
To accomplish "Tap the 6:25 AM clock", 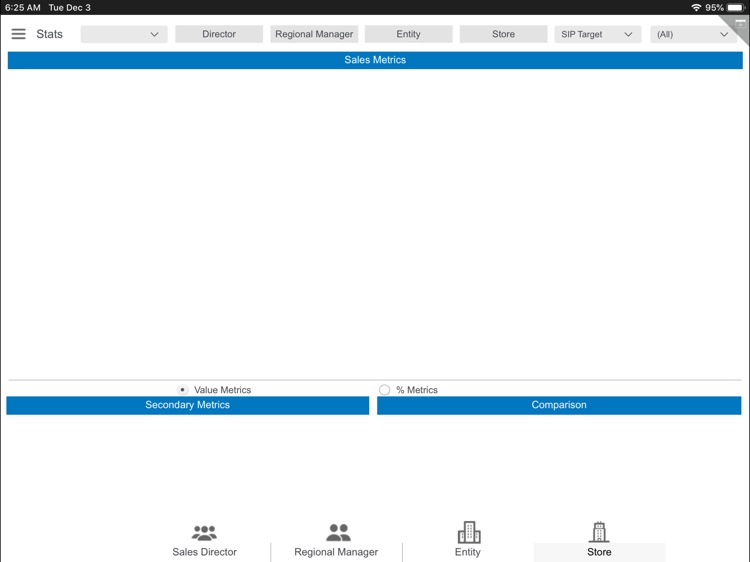I will (x=22, y=8).
